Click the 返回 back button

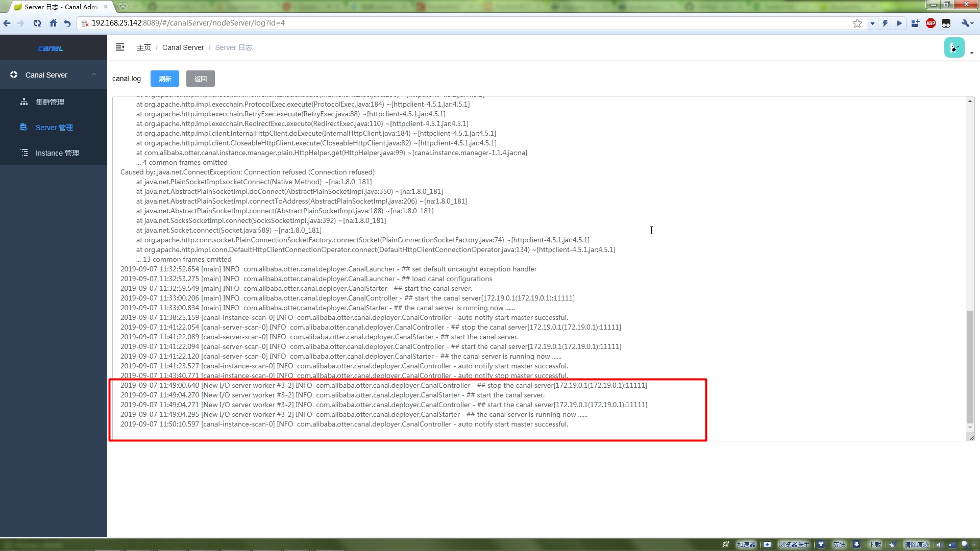[201, 79]
